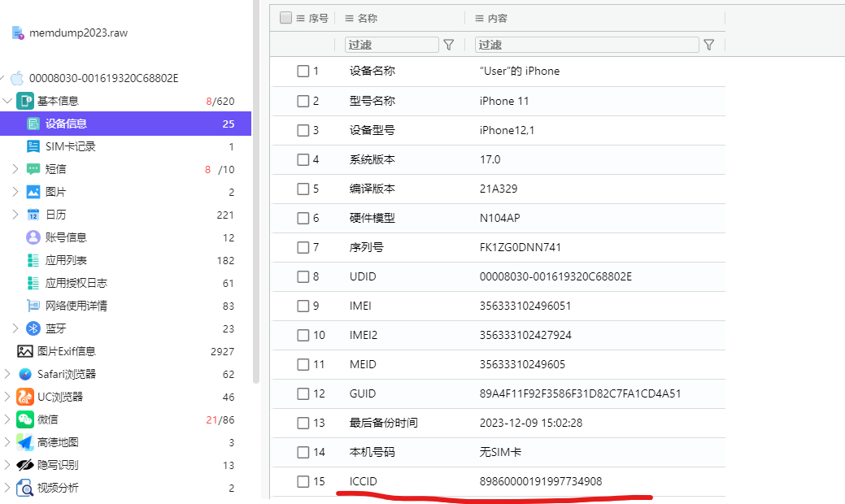
Task: Open the 应用列表 tree item
Action: click(x=125, y=260)
